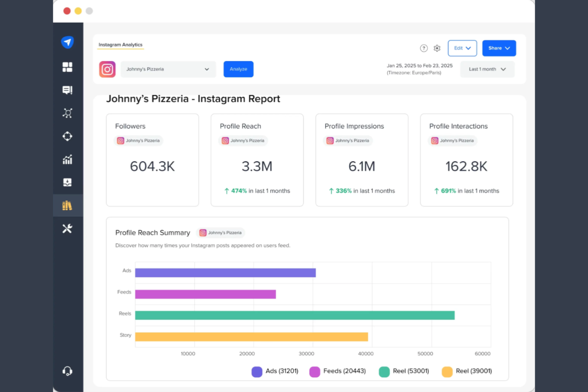Toggle the Ads series in the chart legend
Viewport: 588px width, 392px height.
click(x=275, y=371)
